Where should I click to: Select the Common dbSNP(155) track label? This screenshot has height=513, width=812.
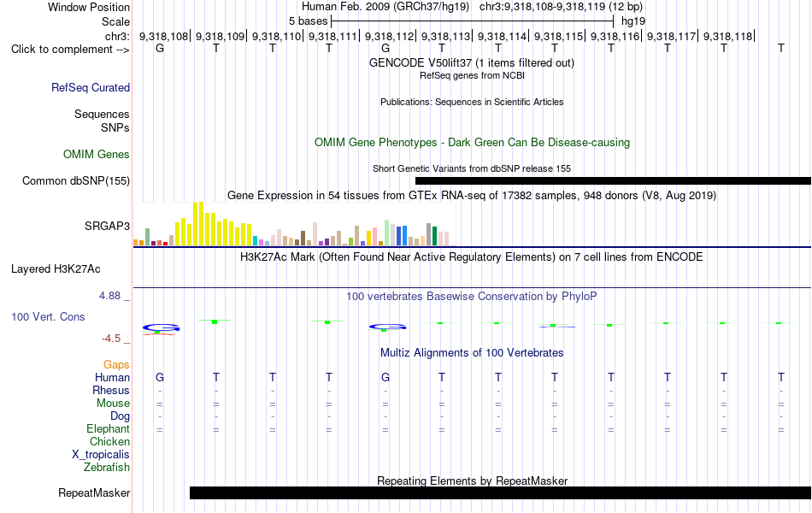[x=76, y=181]
